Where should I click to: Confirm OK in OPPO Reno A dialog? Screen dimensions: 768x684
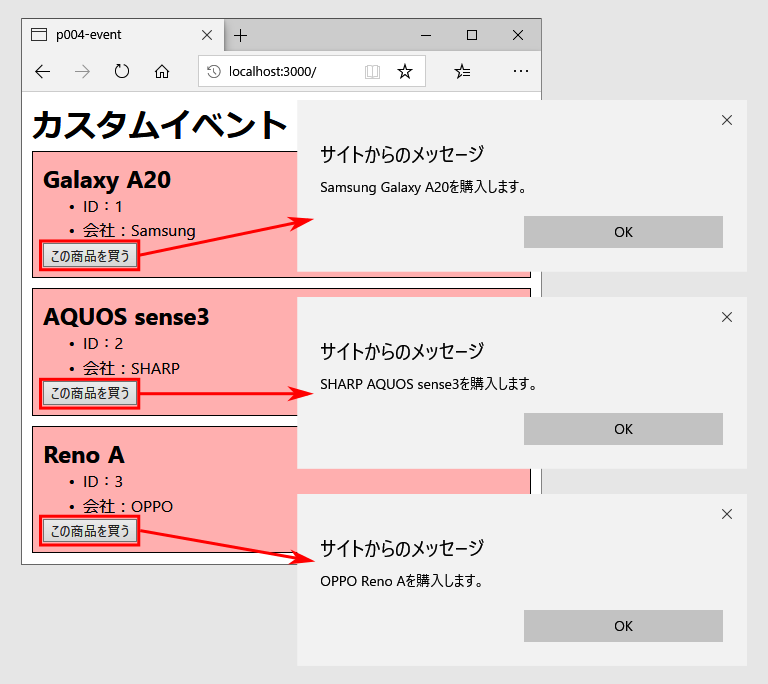pyautogui.click(x=623, y=626)
